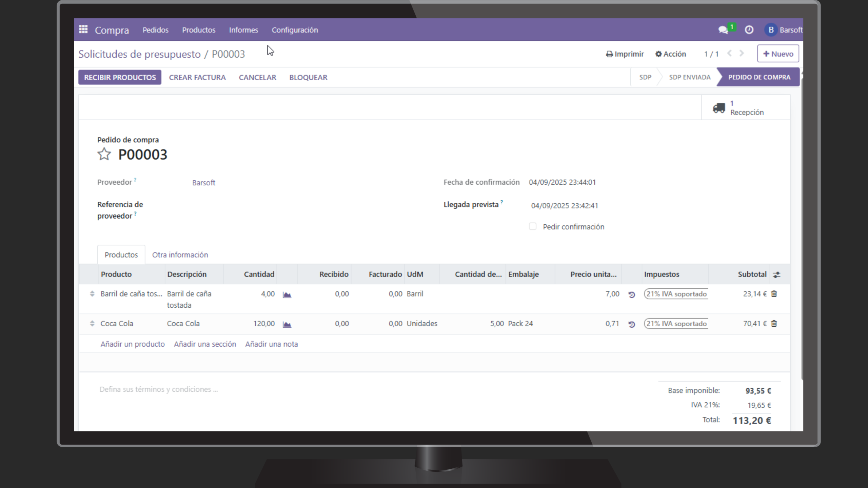The width and height of the screenshot is (868, 488).
Task: Reset unit price for Coca Cola line
Action: (631, 324)
